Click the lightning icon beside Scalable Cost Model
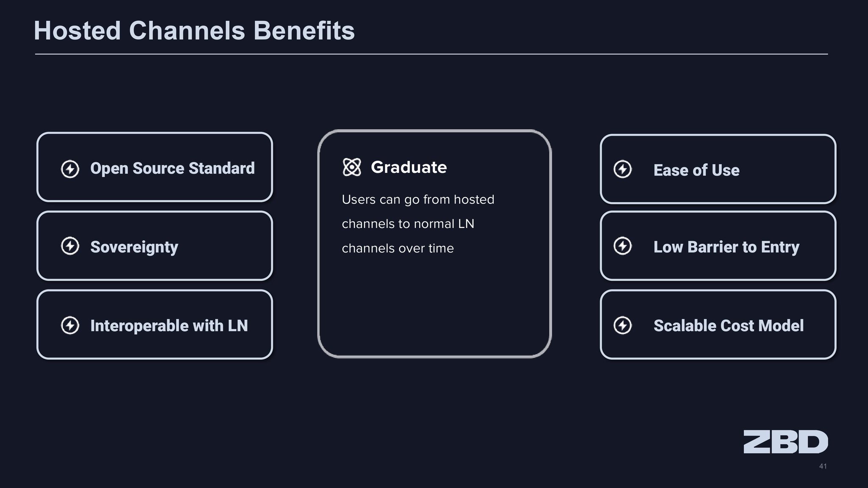The height and width of the screenshot is (488, 868). (623, 325)
